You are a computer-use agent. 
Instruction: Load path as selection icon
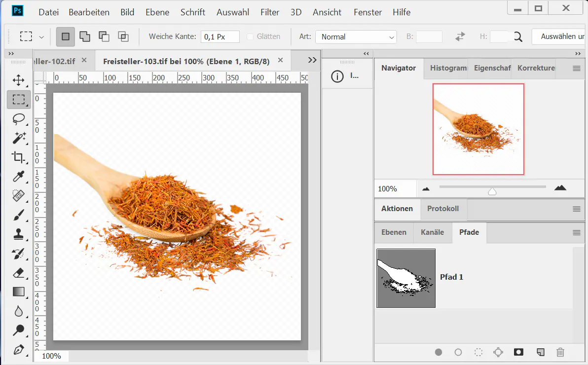coord(478,352)
